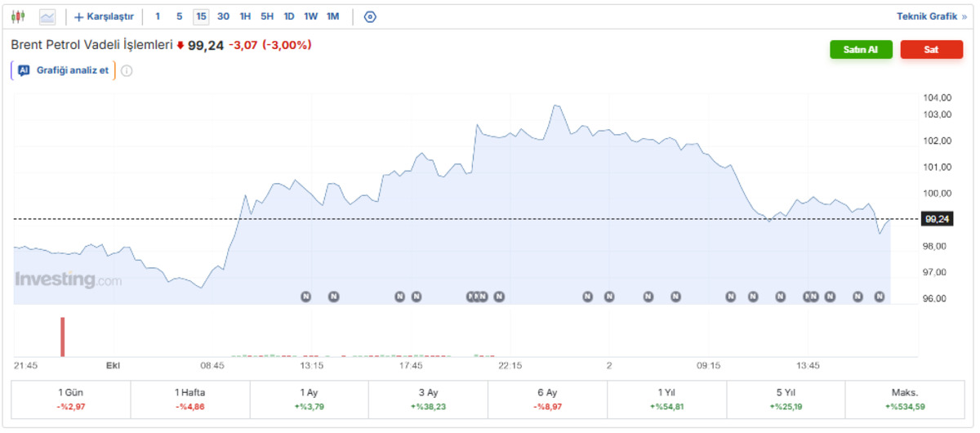
Task: Select the 1 Gün period tab
Action: 72,400
